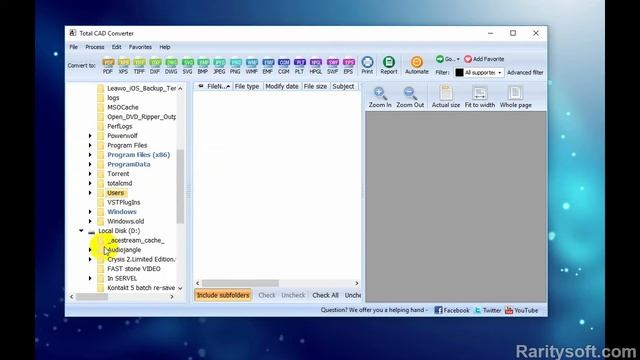640x360 pixels.
Task: Select HPGL conversion icon
Action: [316, 65]
